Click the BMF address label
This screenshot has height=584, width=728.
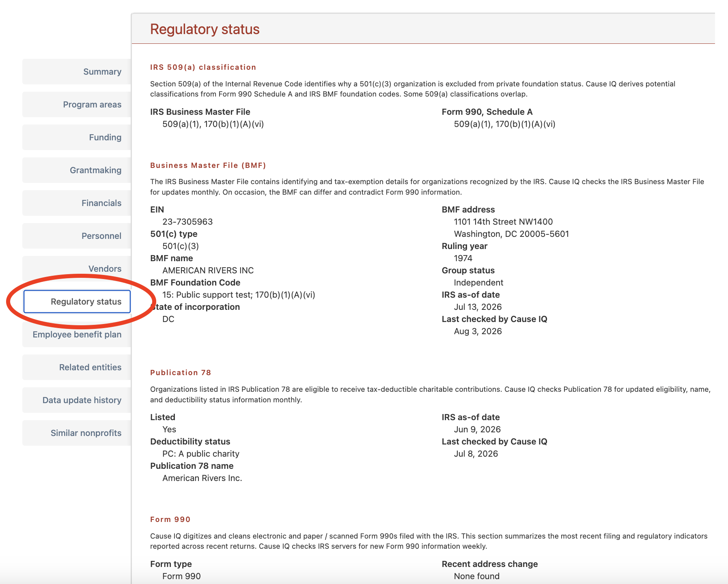coord(468,210)
